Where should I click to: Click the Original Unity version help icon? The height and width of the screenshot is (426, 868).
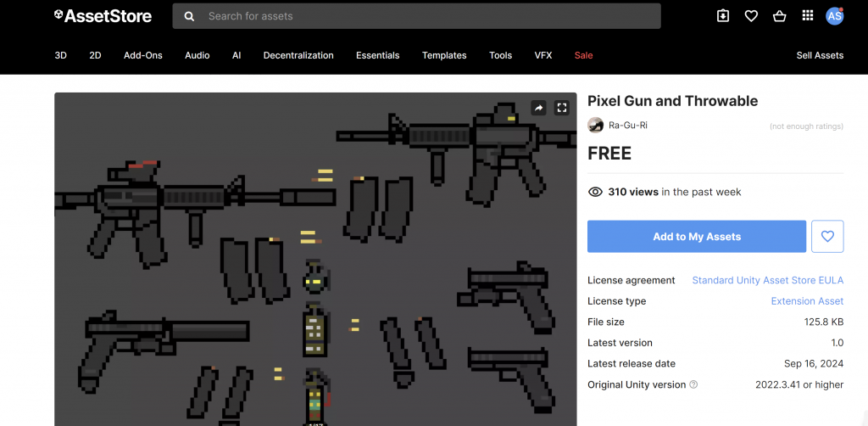click(x=693, y=384)
